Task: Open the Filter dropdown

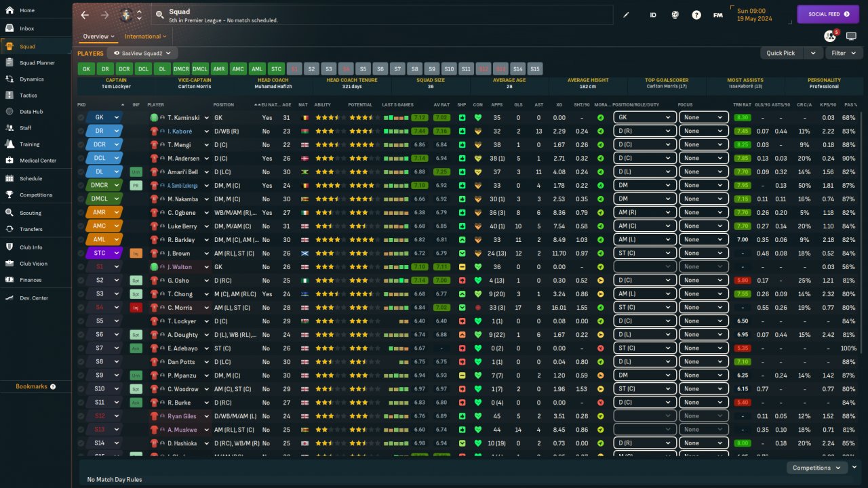Action: [x=843, y=53]
